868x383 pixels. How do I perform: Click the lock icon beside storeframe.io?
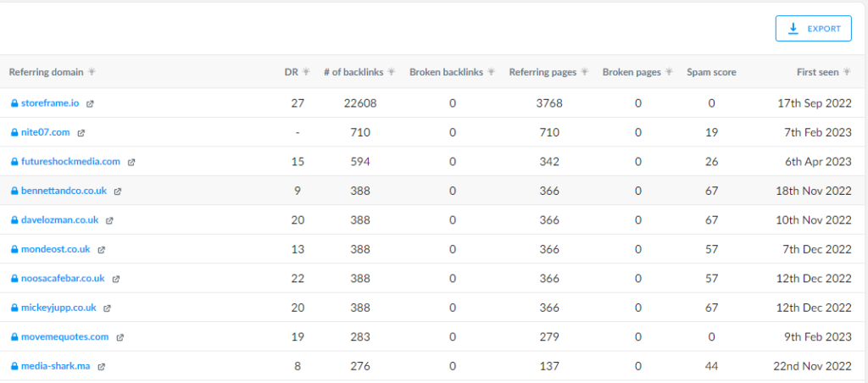point(14,103)
